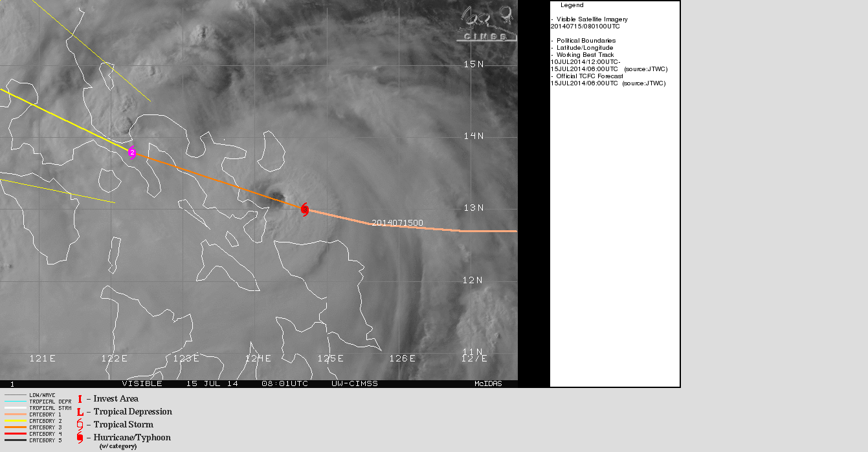Pick the gray LOW/WAVE line swatch
Image resolution: width=868 pixels, height=452 pixels.
coord(16,395)
